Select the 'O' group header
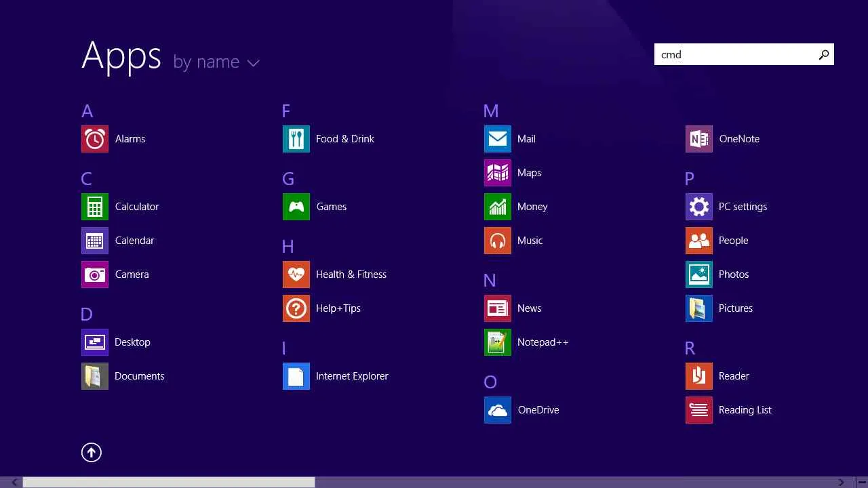The height and width of the screenshot is (488, 868). click(x=490, y=382)
